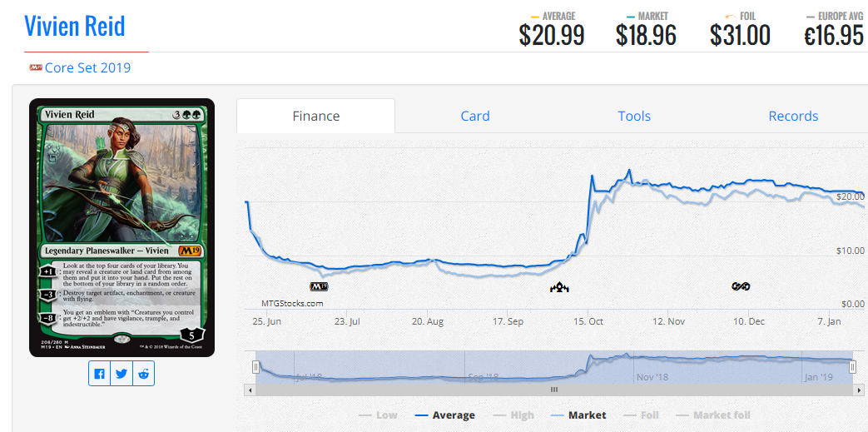Click the chart scrollbar left arrow

click(x=250, y=390)
